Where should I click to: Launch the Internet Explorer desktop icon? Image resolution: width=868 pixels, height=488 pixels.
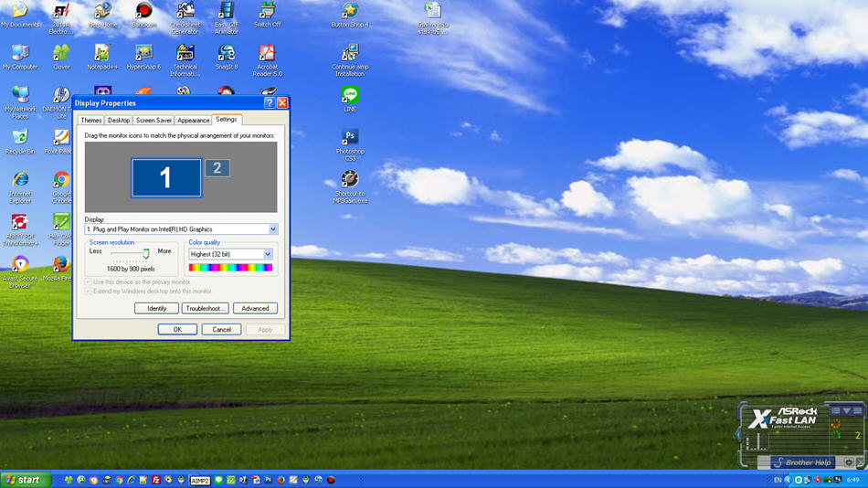20,187
